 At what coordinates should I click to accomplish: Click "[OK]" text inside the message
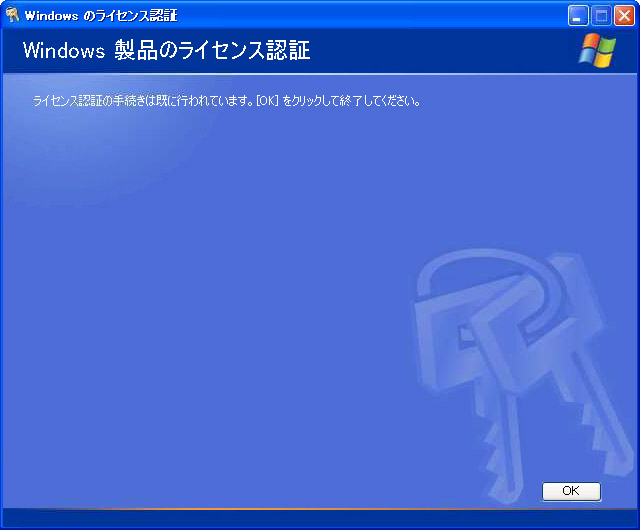(x=267, y=100)
